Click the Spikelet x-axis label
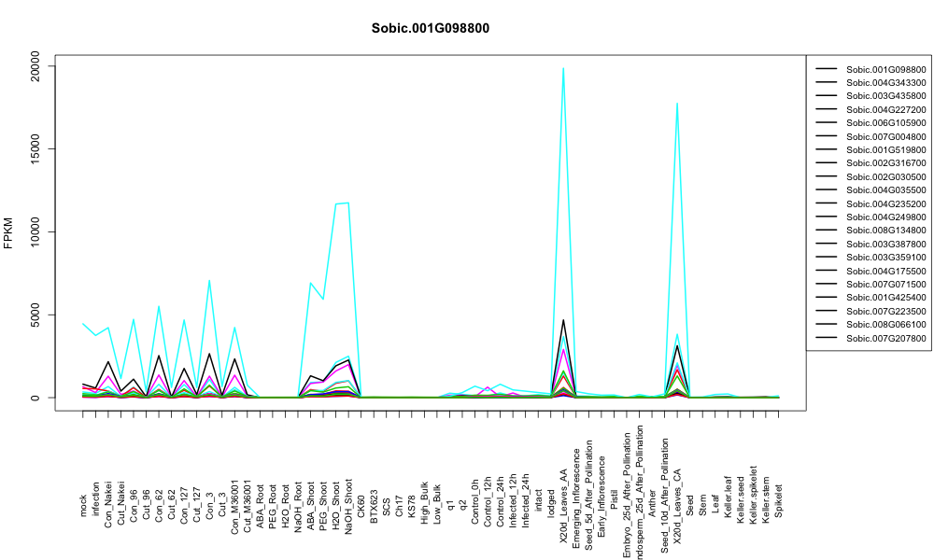Screen dimensions: 934x560 pyautogui.click(x=779, y=500)
